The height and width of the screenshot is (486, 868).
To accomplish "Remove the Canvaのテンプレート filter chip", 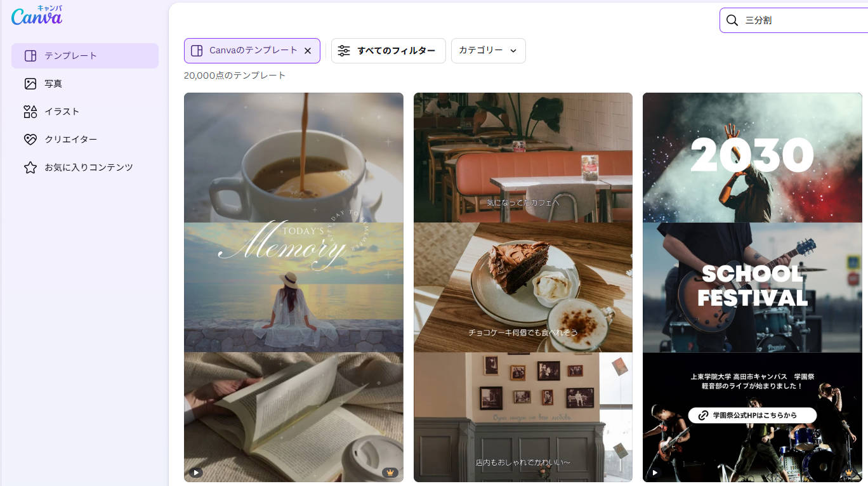I will click(x=308, y=51).
